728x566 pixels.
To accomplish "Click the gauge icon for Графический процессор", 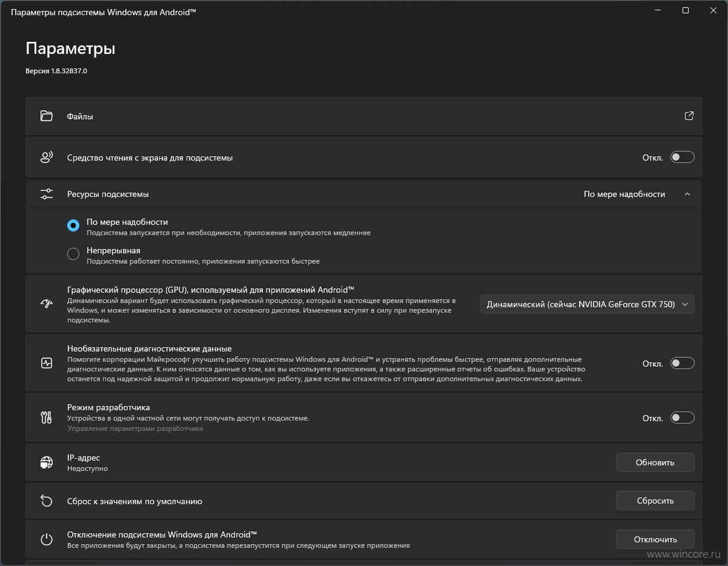I will pos(47,304).
